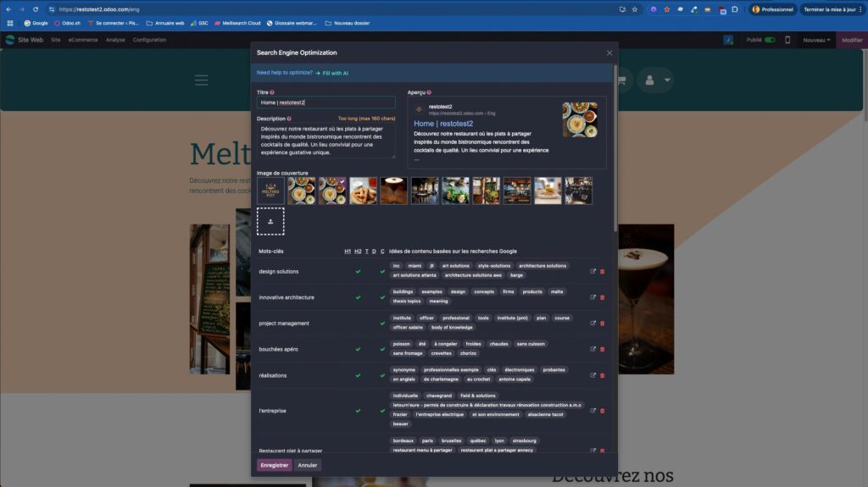868x487 pixels.
Task: Open Chrome menu beside 'Terminer la mise à jour'
Action: pos(861,9)
